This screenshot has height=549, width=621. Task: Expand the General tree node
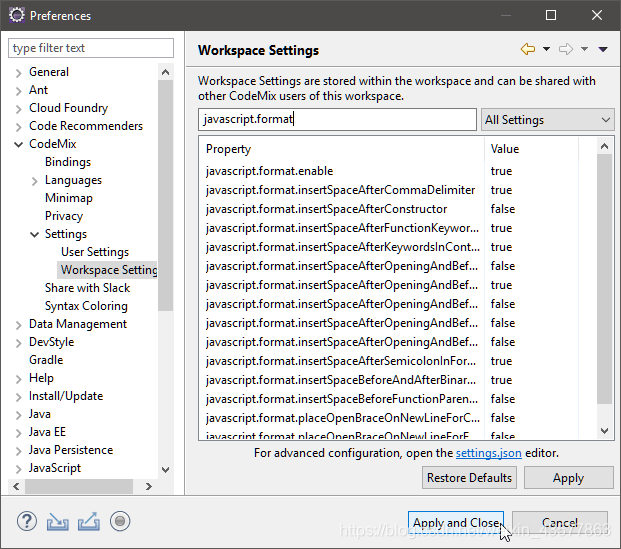coord(19,73)
